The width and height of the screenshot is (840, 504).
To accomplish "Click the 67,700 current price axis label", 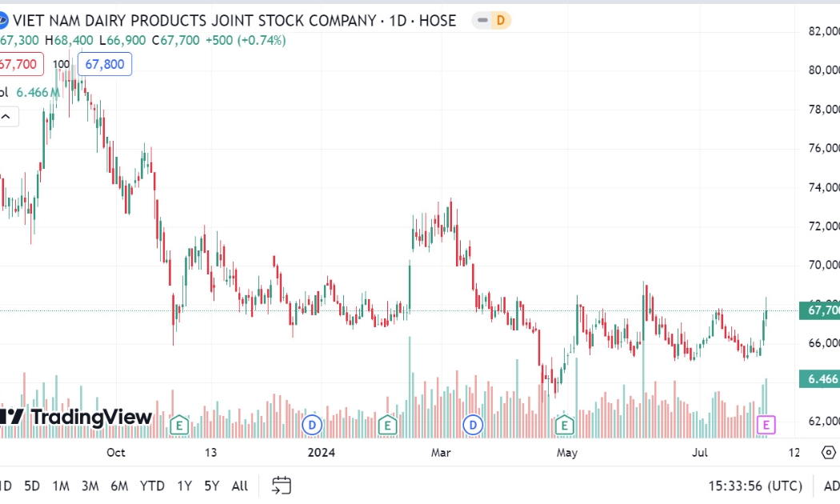I will point(820,310).
